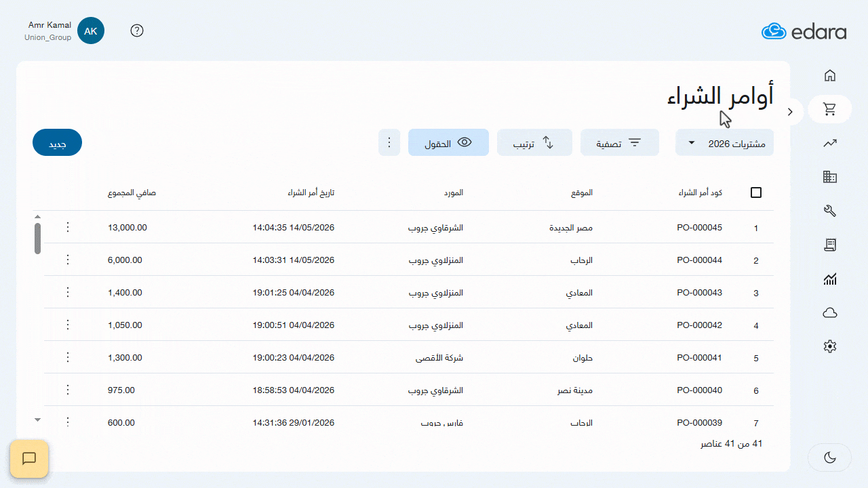The width and height of the screenshot is (868, 488).
Task: Toggle dark mode with the moon button
Action: [x=829, y=457]
